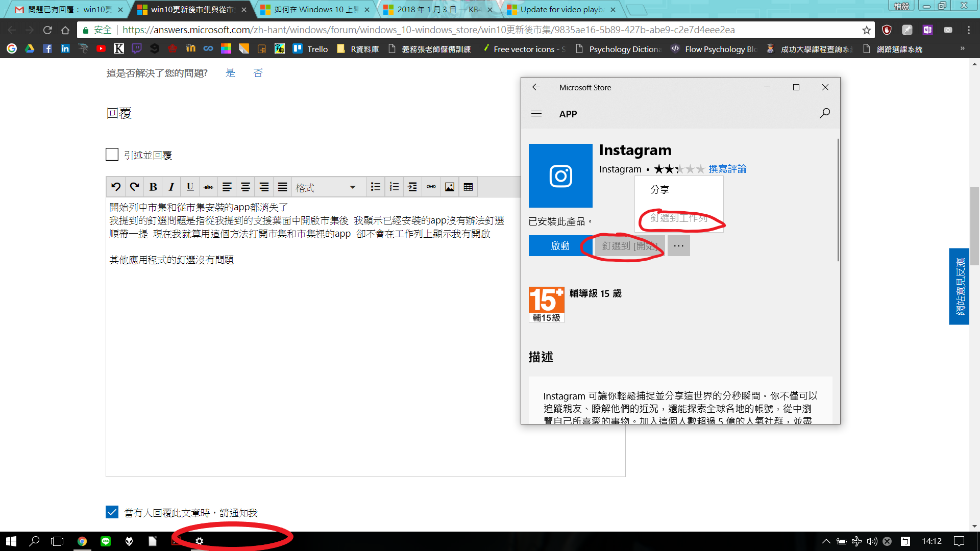Insert a hyperlink using the link icon
The width and height of the screenshot is (980, 551).
[431, 187]
